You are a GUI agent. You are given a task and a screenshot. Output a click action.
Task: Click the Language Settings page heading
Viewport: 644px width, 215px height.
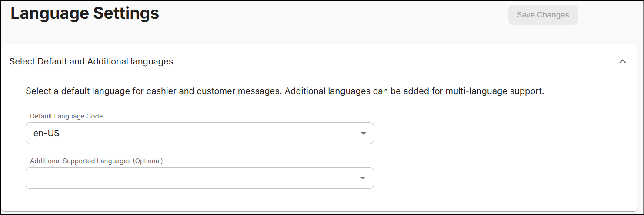pyautogui.click(x=85, y=13)
